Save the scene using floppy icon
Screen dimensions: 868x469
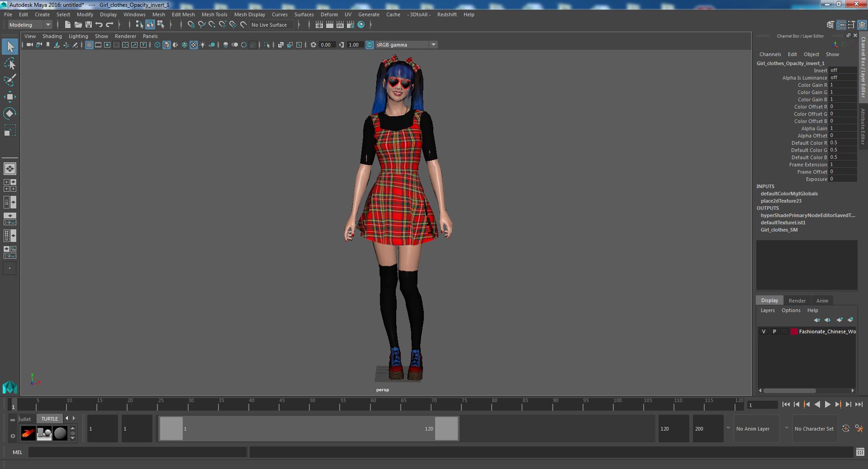tap(88, 25)
